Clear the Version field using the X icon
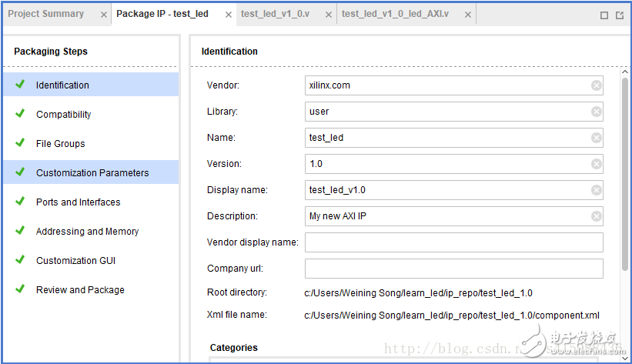The width and height of the screenshot is (632, 364). (x=597, y=164)
